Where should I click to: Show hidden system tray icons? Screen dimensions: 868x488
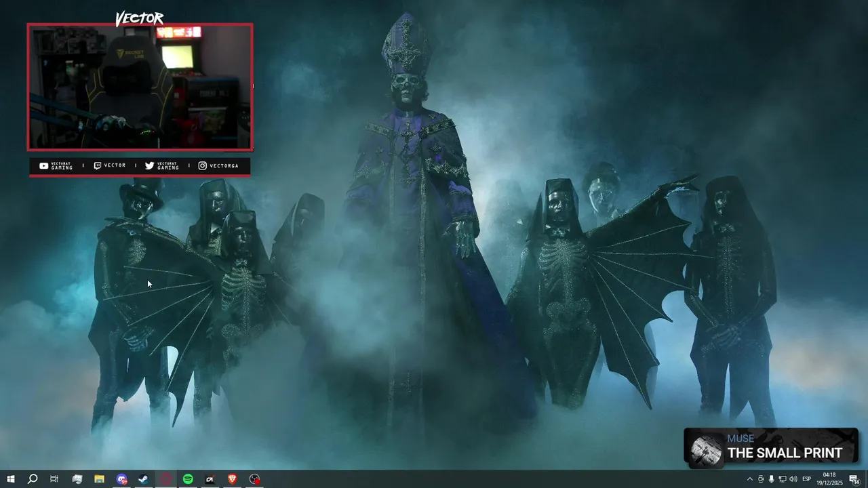[749, 479]
